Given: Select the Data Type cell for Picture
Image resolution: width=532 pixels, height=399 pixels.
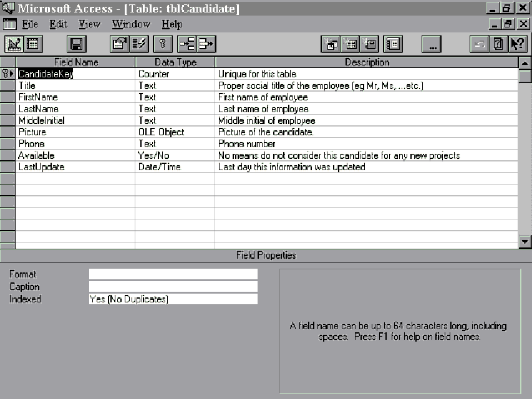Looking at the screenshot, I should (175, 132).
